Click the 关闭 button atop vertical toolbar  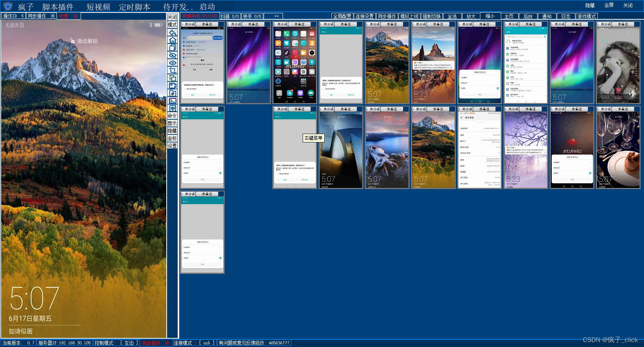pos(172,17)
